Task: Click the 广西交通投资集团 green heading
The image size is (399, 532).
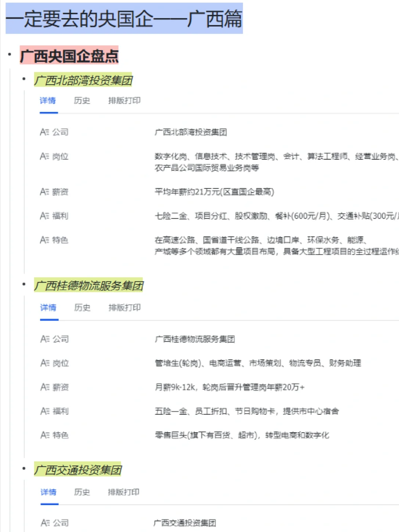Action: tap(78, 470)
